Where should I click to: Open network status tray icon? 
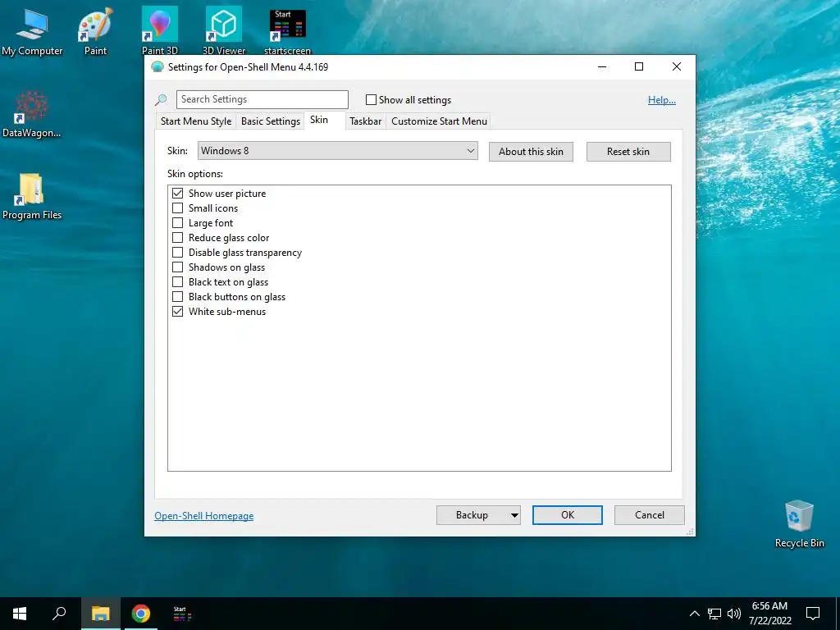tap(714, 614)
